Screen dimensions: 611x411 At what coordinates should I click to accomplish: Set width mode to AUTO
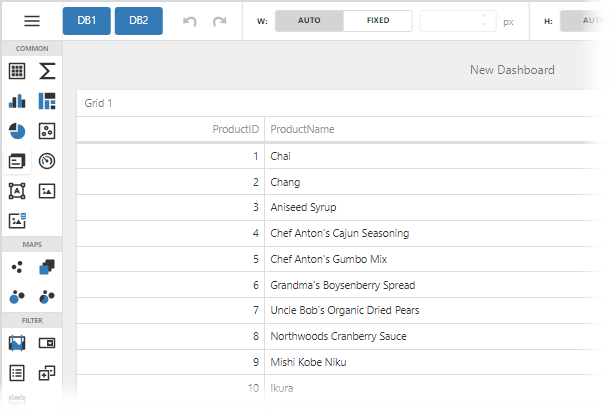309,21
